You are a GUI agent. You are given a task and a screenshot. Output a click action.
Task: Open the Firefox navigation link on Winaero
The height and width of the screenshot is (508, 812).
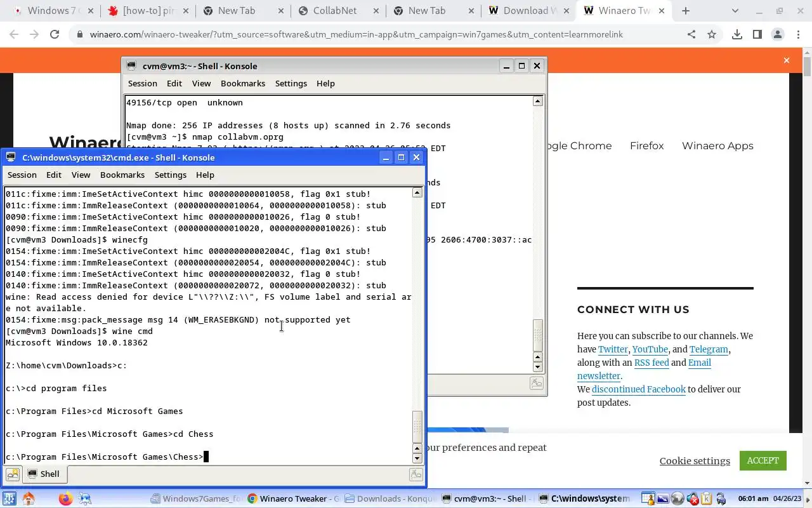coord(646,145)
